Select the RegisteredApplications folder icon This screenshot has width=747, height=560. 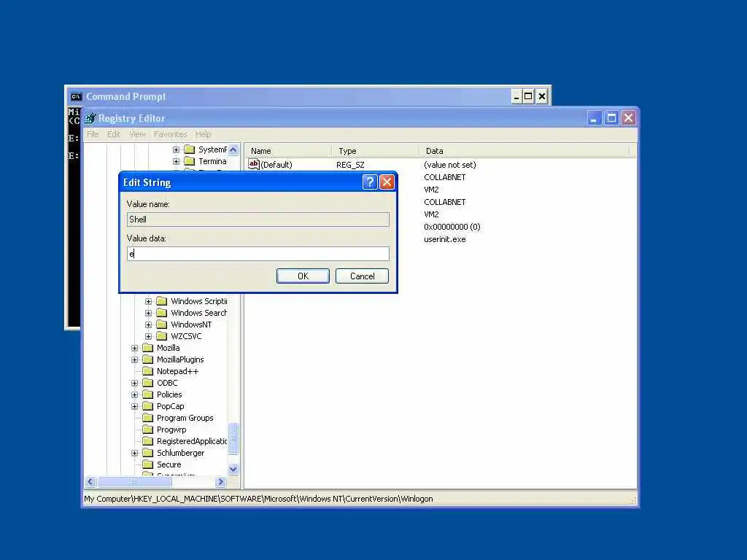pyautogui.click(x=147, y=441)
